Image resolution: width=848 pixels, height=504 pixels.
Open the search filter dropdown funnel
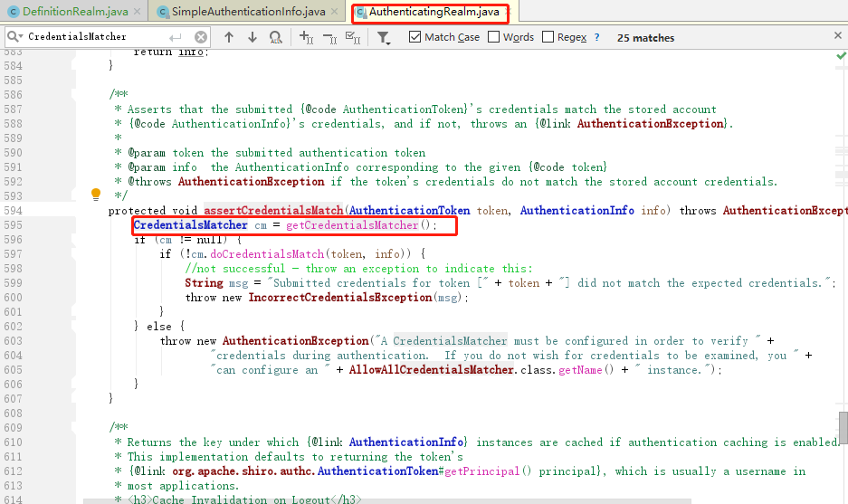pyautogui.click(x=384, y=37)
